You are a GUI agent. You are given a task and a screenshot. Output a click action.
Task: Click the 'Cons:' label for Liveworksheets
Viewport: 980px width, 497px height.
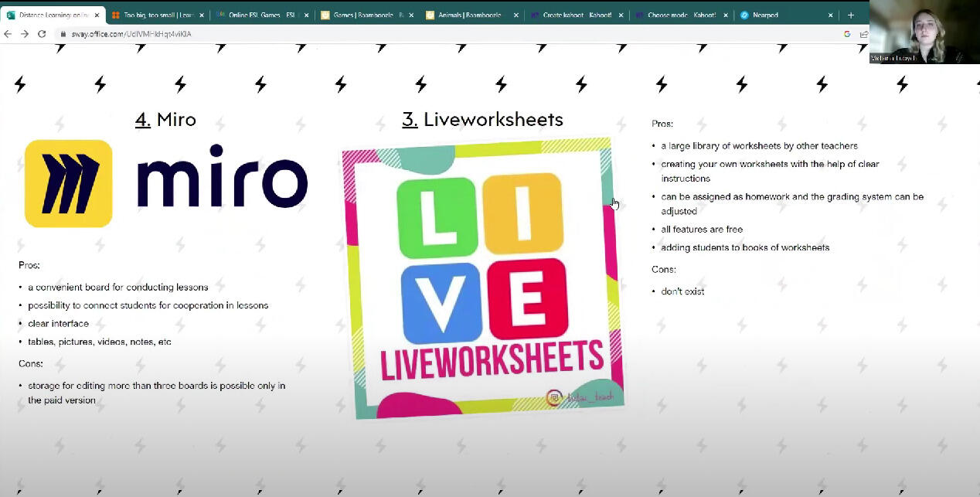coord(664,270)
